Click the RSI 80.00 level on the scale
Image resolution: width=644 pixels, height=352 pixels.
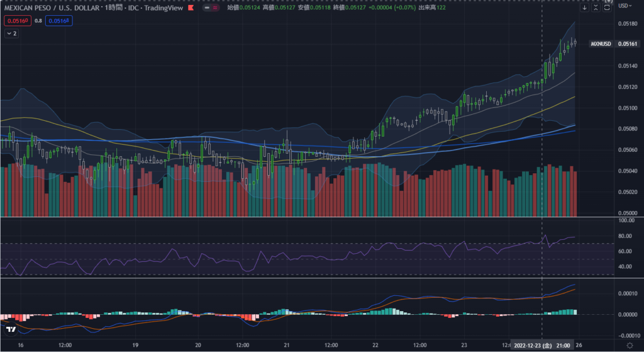point(625,236)
